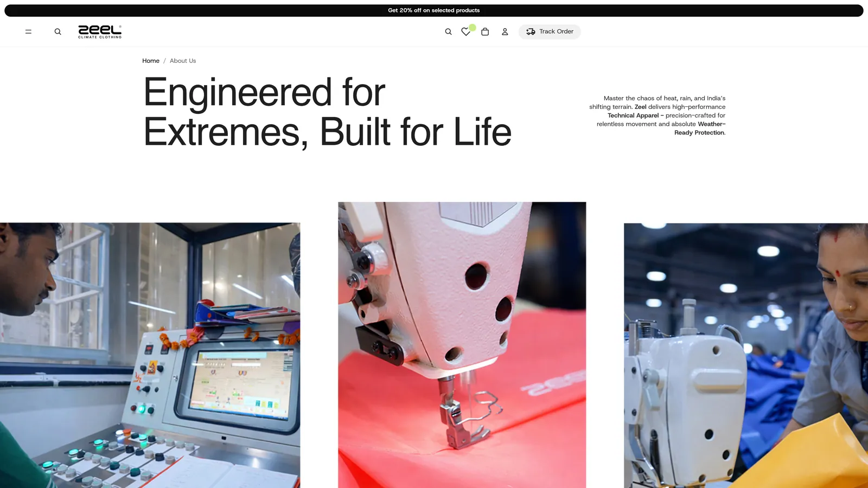868x488 pixels.
Task: Open the wishlist heart icon
Action: click(466, 31)
